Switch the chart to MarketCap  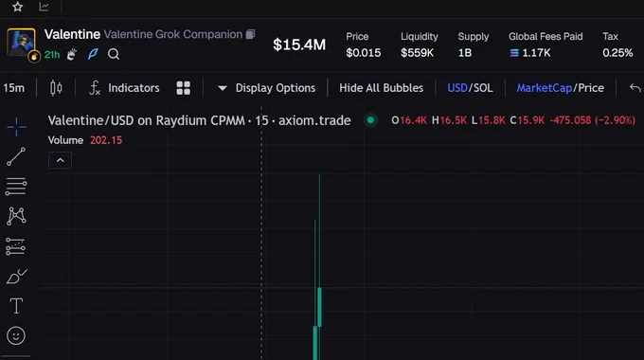tap(545, 88)
